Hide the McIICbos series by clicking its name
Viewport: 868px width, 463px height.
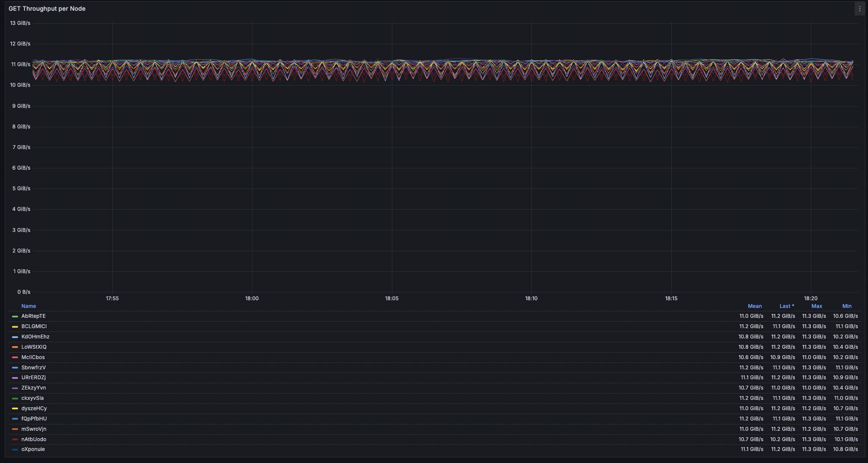33,357
